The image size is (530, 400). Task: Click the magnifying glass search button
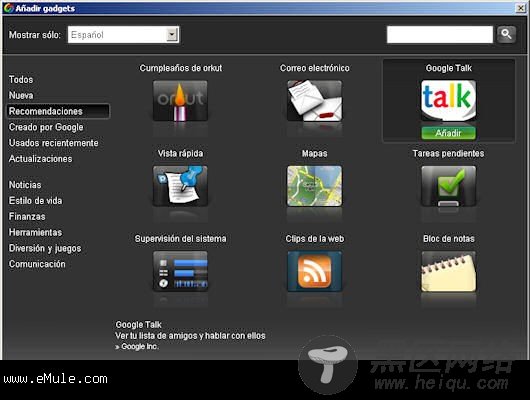pyautogui.click(x=506, y=34)
